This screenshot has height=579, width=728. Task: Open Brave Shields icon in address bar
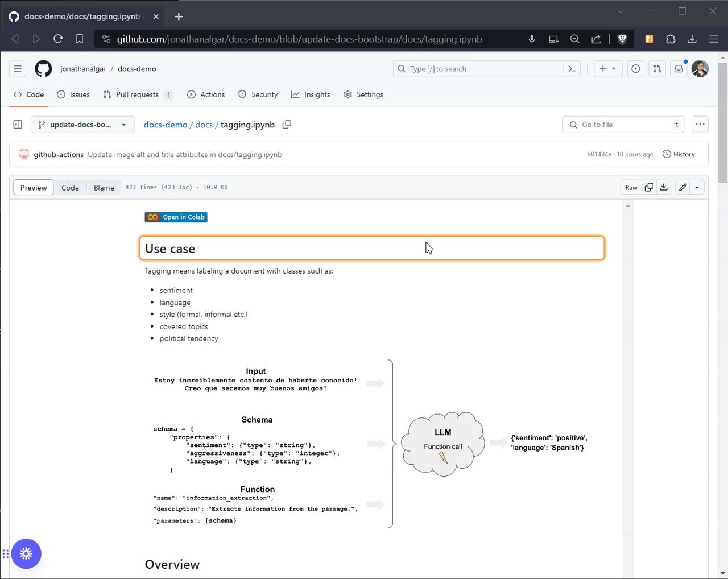(622, 39)
